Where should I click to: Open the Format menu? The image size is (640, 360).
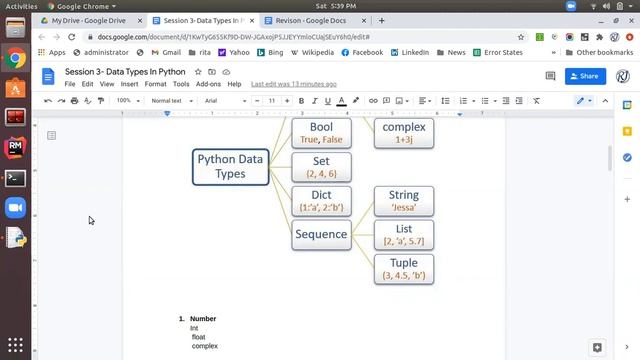(x=156, y=84)
